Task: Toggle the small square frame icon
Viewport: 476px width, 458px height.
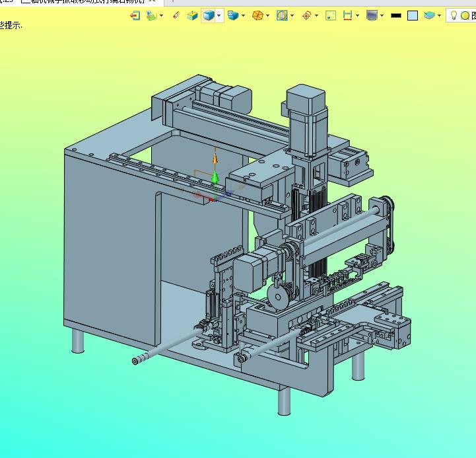Action: (331, 15)
